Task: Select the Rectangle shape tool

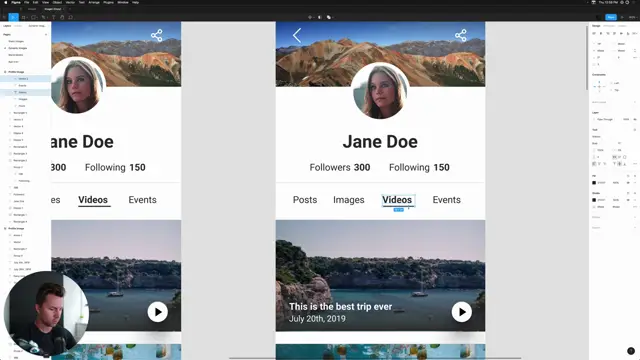Action: tap(34, 17)
